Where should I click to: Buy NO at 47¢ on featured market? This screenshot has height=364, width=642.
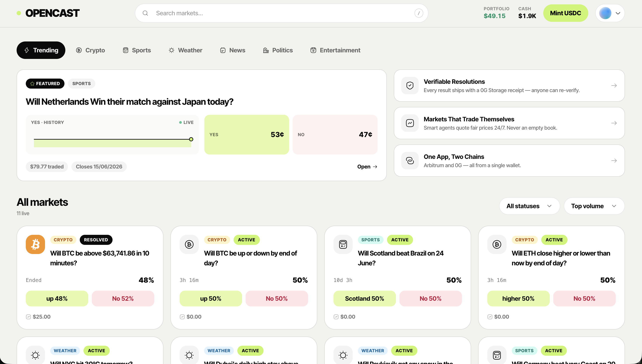335,134
